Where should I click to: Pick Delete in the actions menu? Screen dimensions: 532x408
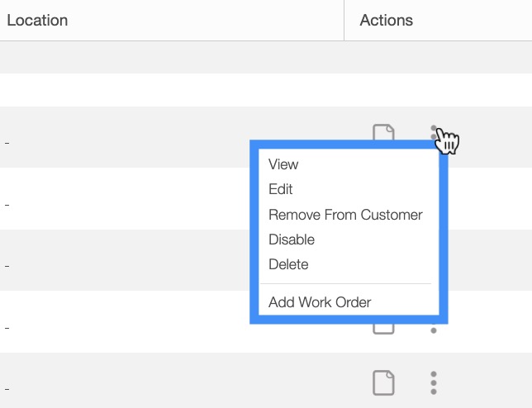(x=288, y=264)
